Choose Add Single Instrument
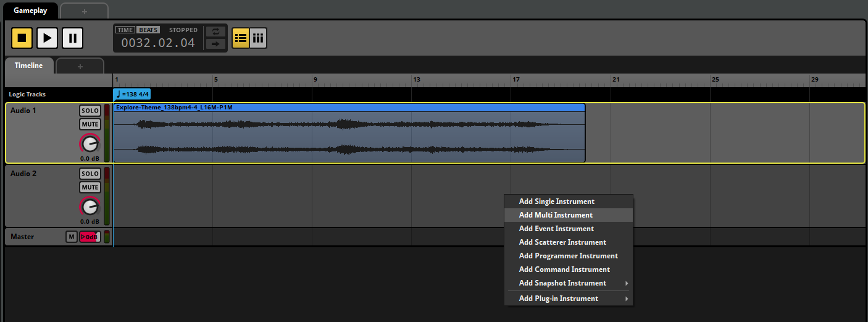Screen dimensions: 868x322 pyautogui.click(x=569, y=201)
